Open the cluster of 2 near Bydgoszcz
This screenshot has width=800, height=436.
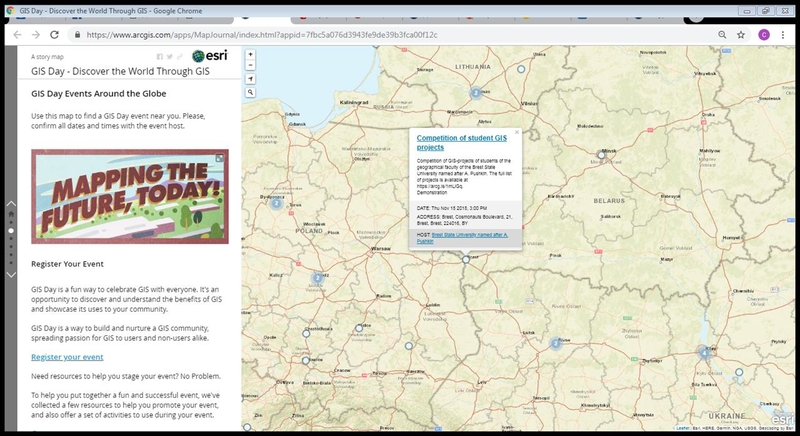click(276, 203)
